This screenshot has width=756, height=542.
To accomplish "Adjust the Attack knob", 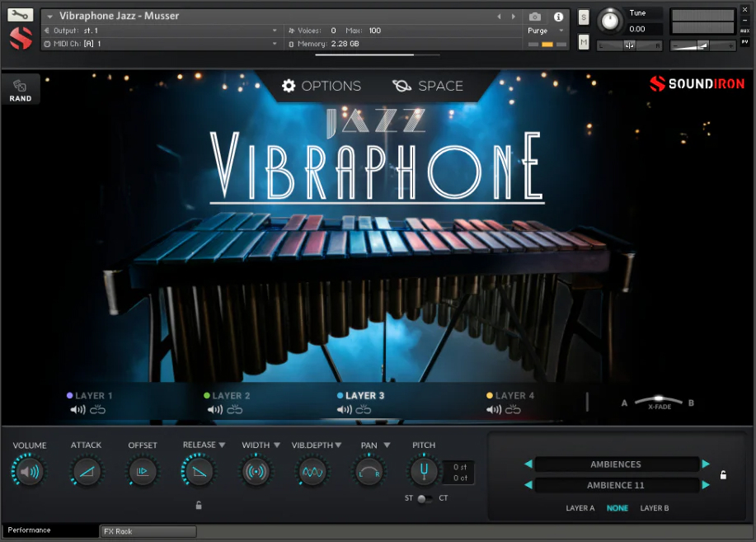I will (87, 472).
